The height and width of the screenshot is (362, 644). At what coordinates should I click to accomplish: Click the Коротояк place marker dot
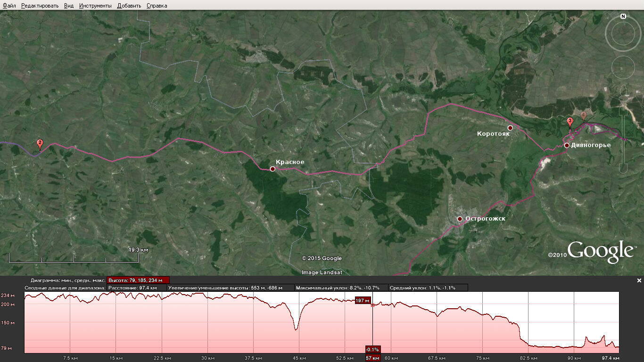tap(510, 128)
